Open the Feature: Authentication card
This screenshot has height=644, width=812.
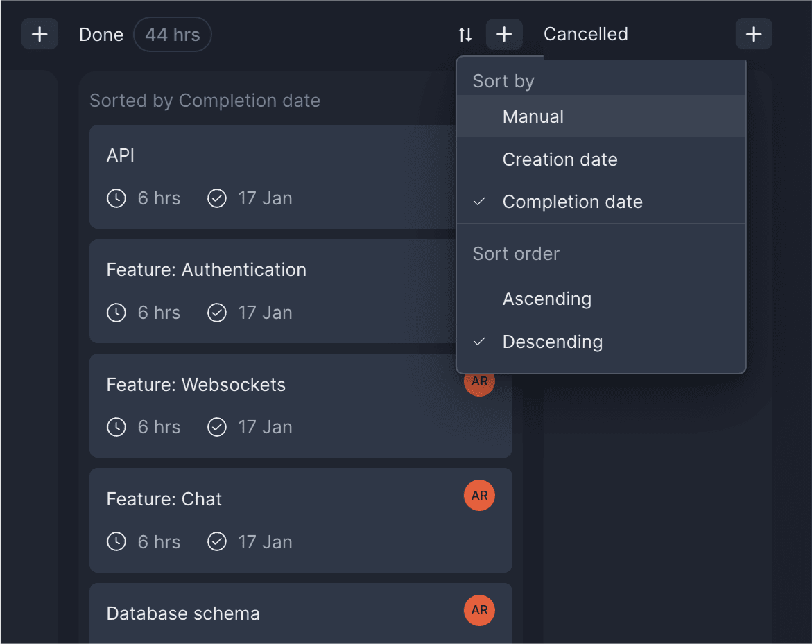point(273,291)
